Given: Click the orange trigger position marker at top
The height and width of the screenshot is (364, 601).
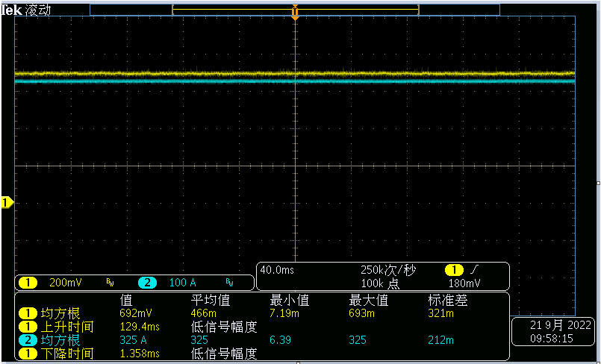Looking at the screenshot, I should [x=295, y=12].
